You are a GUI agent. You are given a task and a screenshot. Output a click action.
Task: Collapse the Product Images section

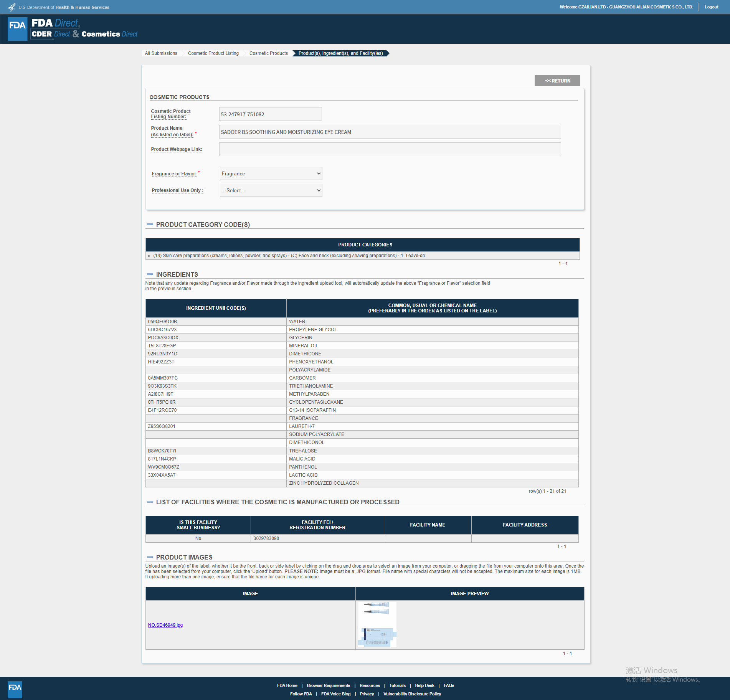click(x=150, y=557)
